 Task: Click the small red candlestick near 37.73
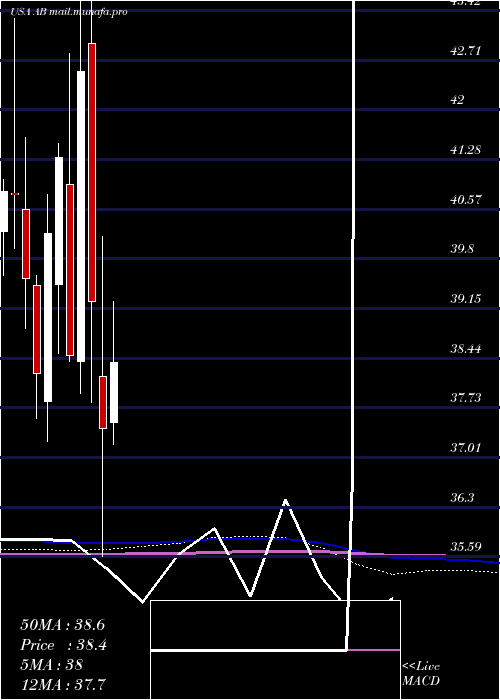point(103,402)
